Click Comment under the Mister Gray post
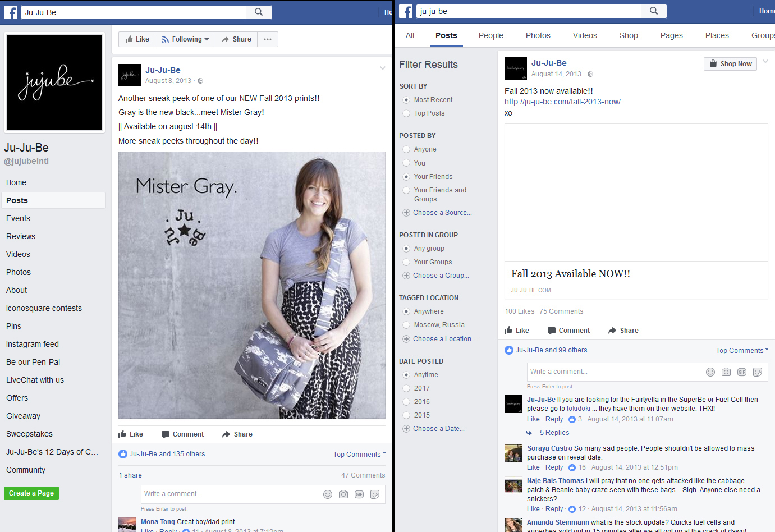The width and height of the screenshot is (775, 532). [182, 434]
